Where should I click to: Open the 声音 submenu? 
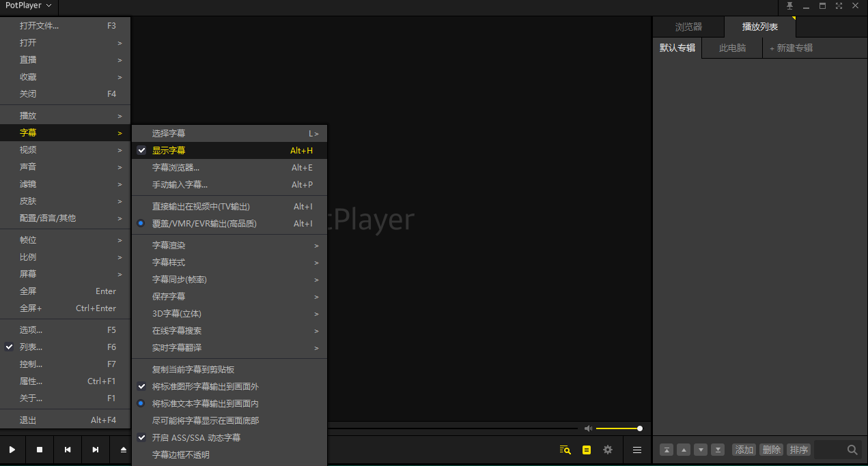pos(65,167)
